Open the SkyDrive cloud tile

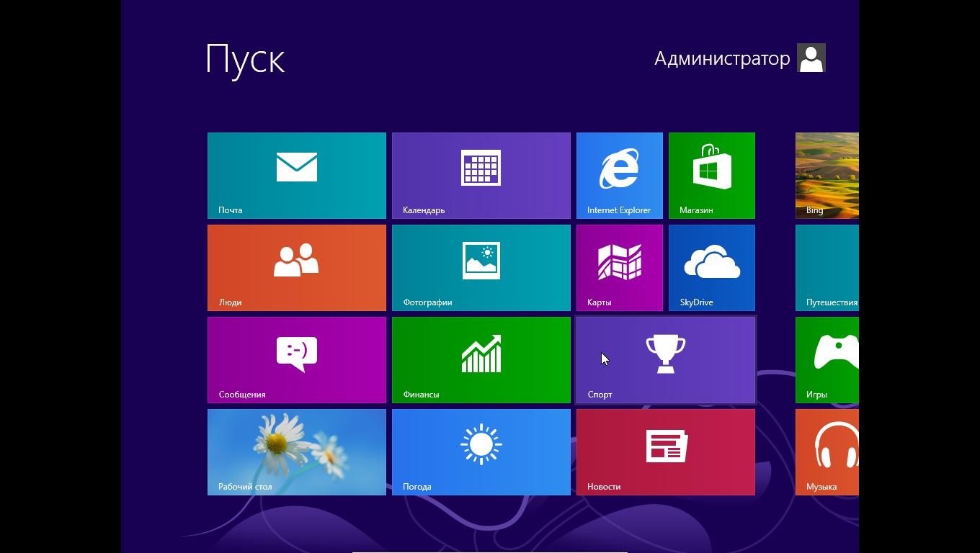pyautogui.click(x=711, y=267)
